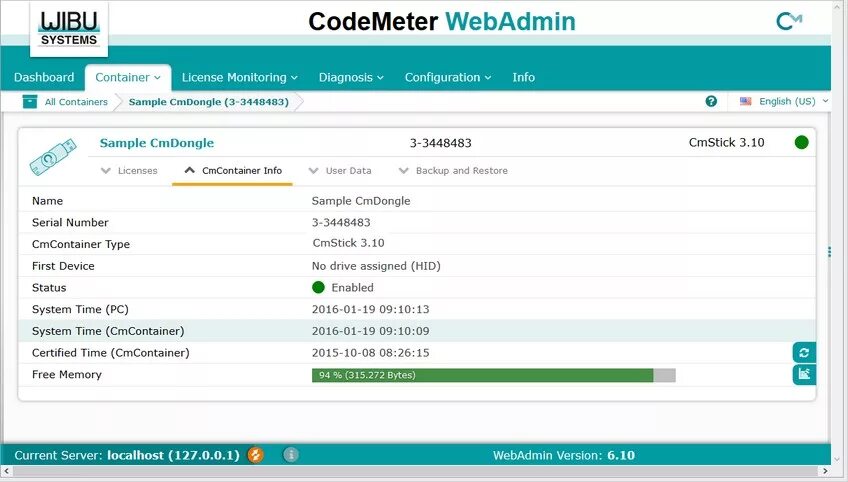Screen dimensions: 848x482
Task: Open the help question mark icon
Action: (x=711, y=101)
